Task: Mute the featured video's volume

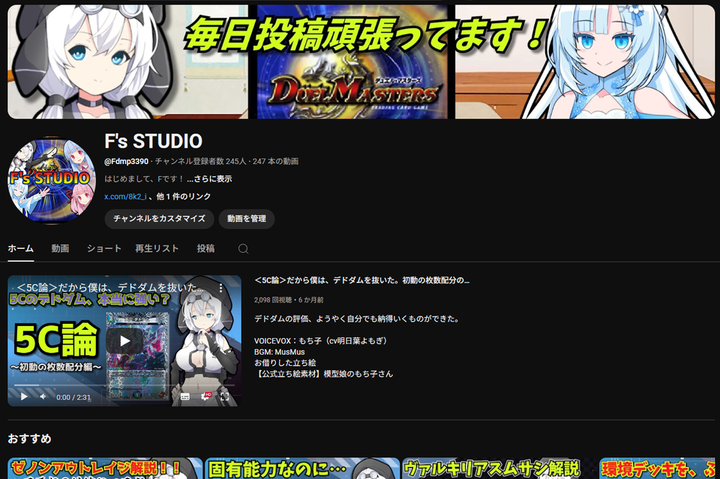Action: point(43,396)
